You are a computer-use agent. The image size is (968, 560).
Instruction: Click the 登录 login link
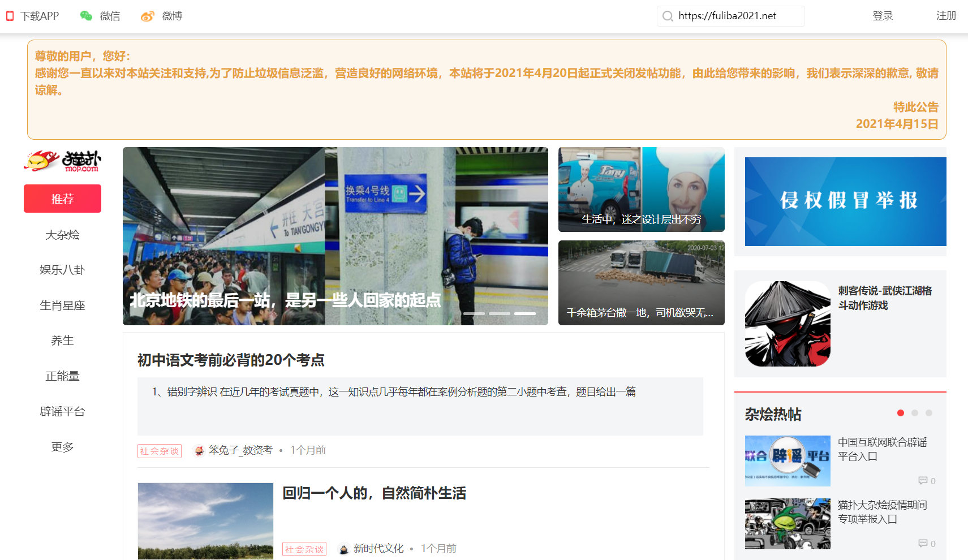point(883,16)
